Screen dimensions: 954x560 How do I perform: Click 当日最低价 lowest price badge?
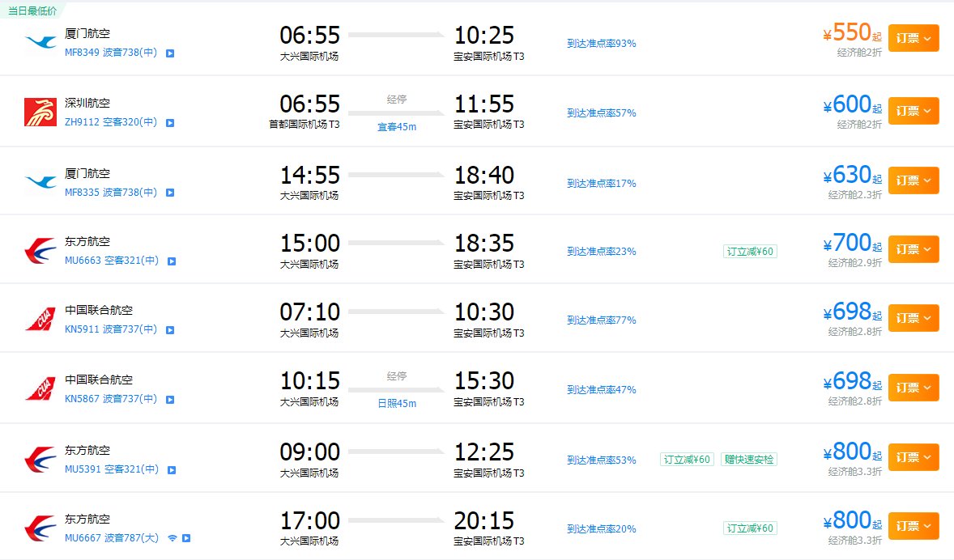click(x=31, y=8)
